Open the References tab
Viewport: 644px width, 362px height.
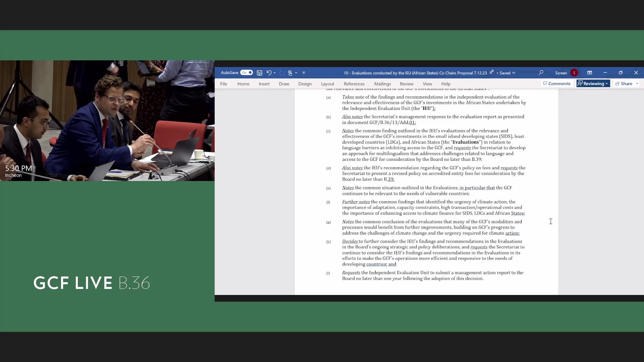pyautogui.click(x=354, y=84)
